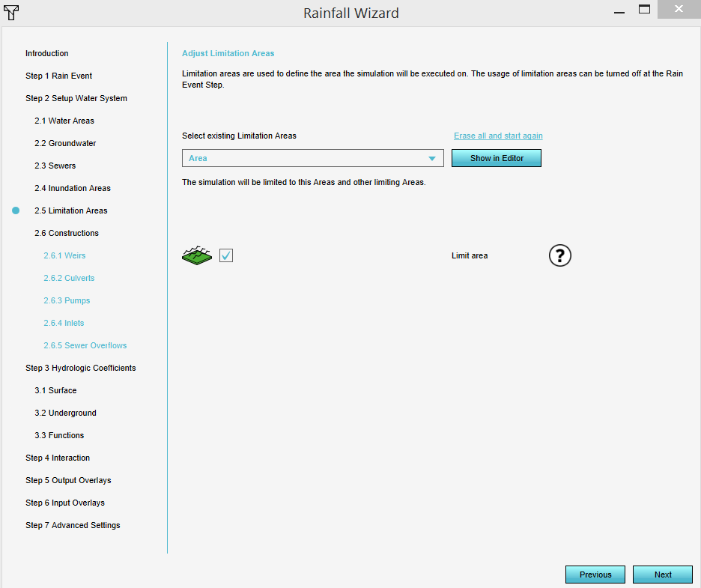The height and width of the screenshot is (588, 701).
Task: Click the Tygron logo icon in title bar
Action: 11,12
